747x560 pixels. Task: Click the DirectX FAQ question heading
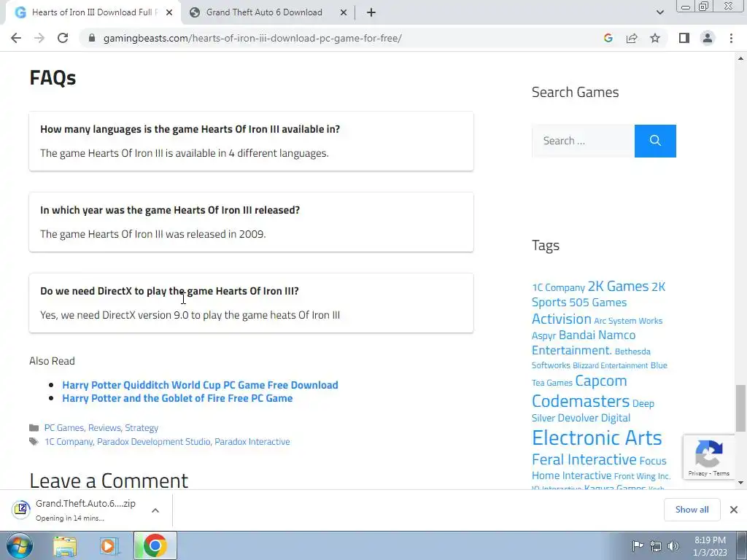169,291
